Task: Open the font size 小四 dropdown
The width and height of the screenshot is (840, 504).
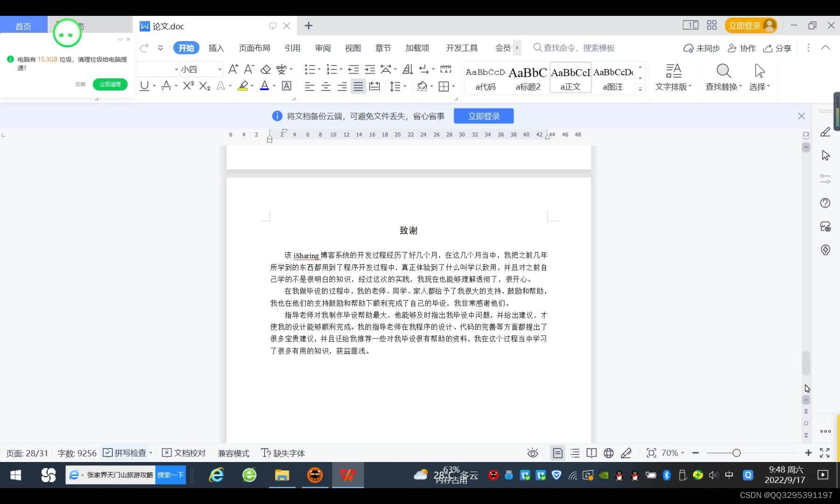Action: click(220, 70)
